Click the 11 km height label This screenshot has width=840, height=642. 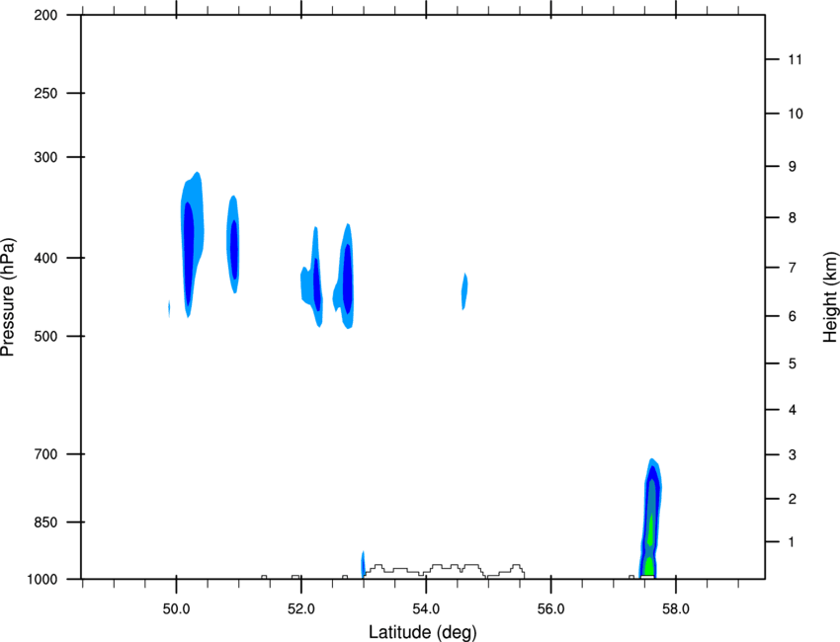795,59
